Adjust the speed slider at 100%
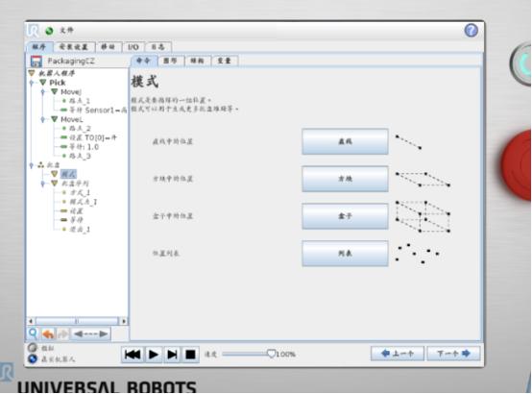532x394 pixels. point(271,354)
